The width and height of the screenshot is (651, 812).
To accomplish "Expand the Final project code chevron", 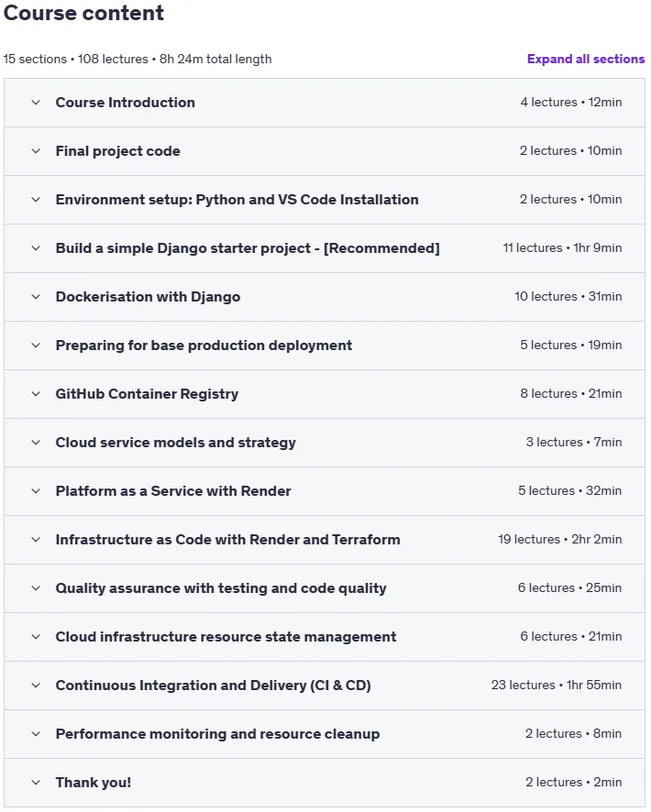I will pyautogui.click(x=36, y=151).
